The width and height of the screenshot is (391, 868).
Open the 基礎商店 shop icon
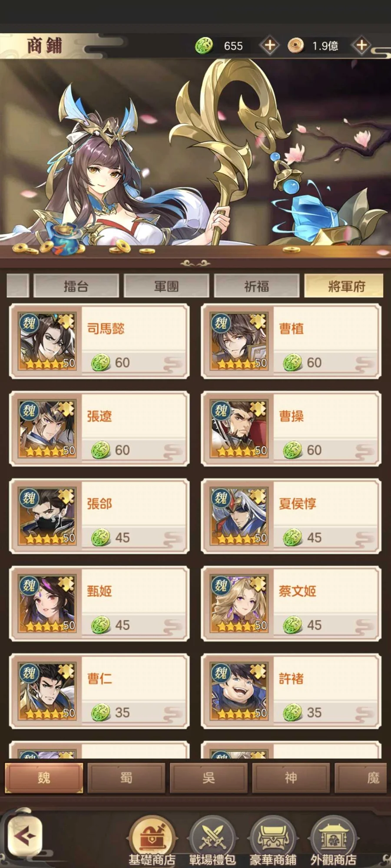pos(152,840)
